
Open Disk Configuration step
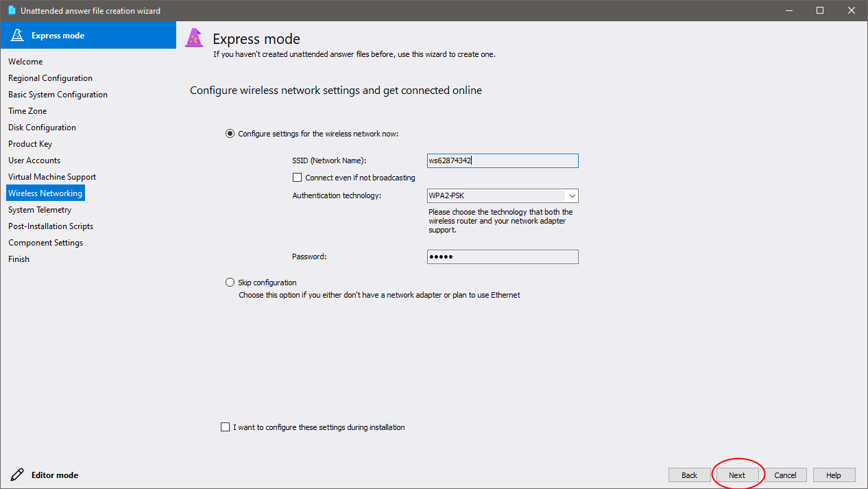pyautogui.click(x=42, y=128)
